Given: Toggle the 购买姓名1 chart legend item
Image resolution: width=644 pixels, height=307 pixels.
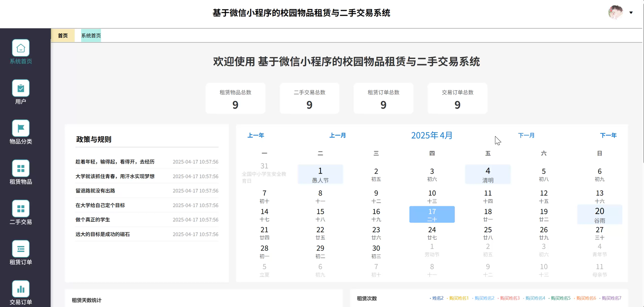Looking at the screenshot, I should 458,298.
